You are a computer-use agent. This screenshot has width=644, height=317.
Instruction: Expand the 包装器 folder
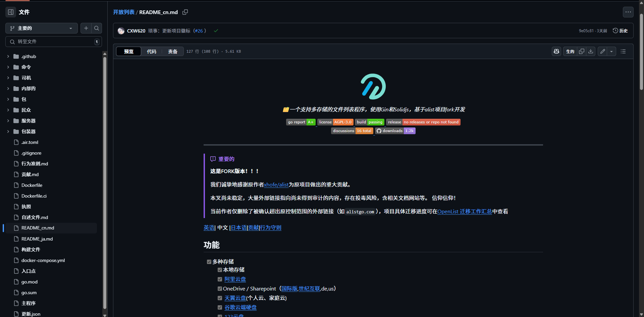(x=8, y=131)
